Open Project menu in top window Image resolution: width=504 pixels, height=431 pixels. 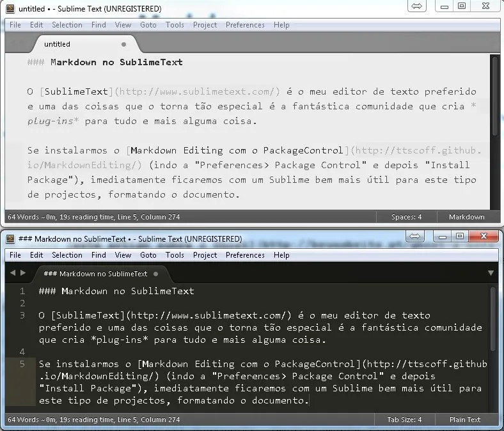tap(205, 25)
